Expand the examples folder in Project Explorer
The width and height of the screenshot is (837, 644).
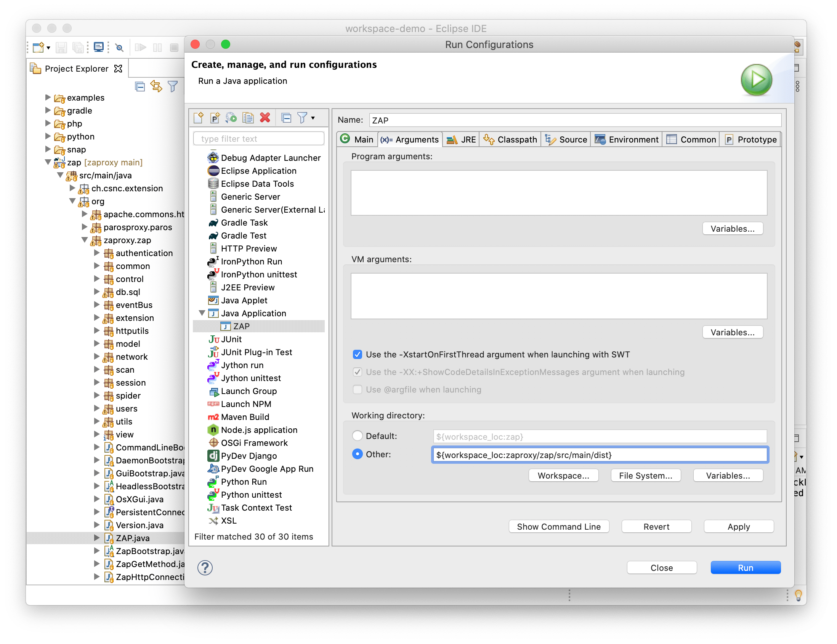click(48, 98)
